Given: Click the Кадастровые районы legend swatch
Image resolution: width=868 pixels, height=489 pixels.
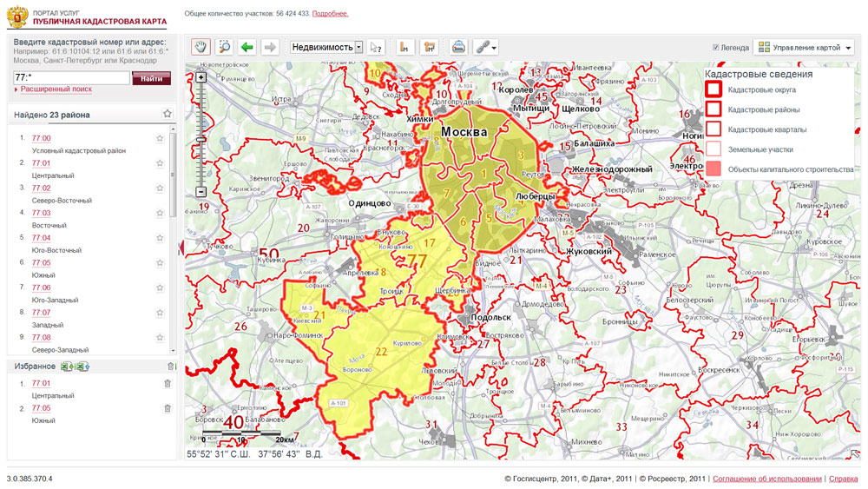Looking at the screenshot, I should 713,109.
